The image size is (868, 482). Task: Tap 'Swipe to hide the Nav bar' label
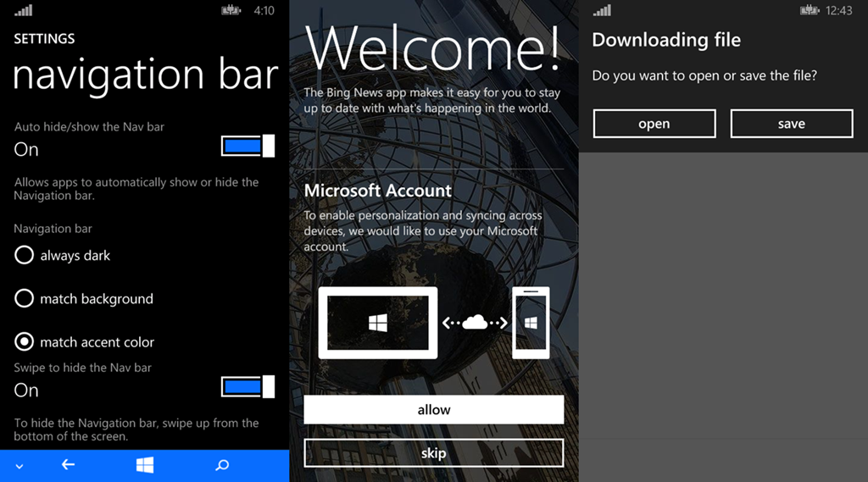point(82,368)
